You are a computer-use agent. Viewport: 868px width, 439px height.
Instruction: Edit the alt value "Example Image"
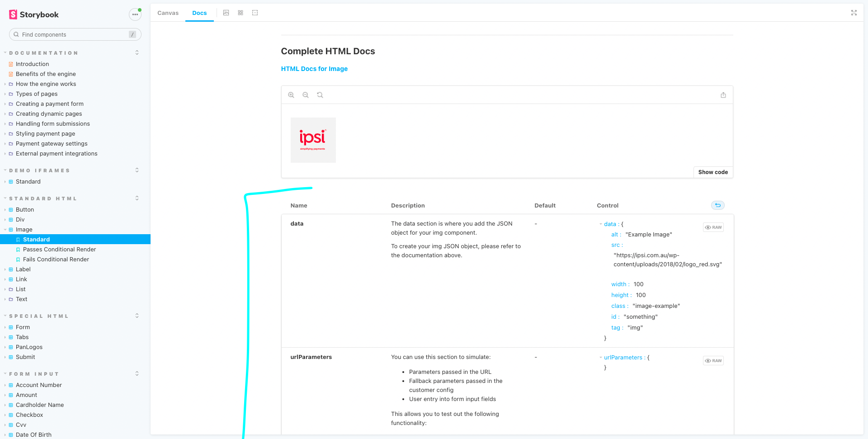(649, 235)
